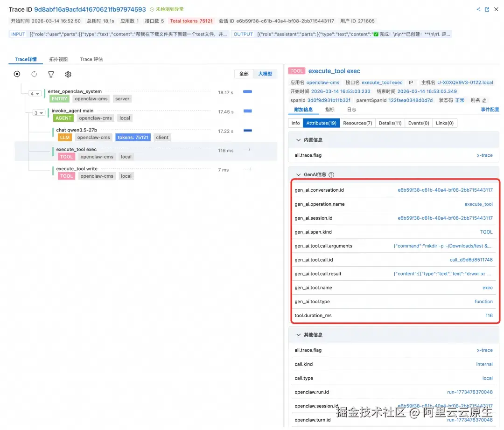Click the 17.45 s span timeline bar
The image size is (504, 430).
click(247, 111)
